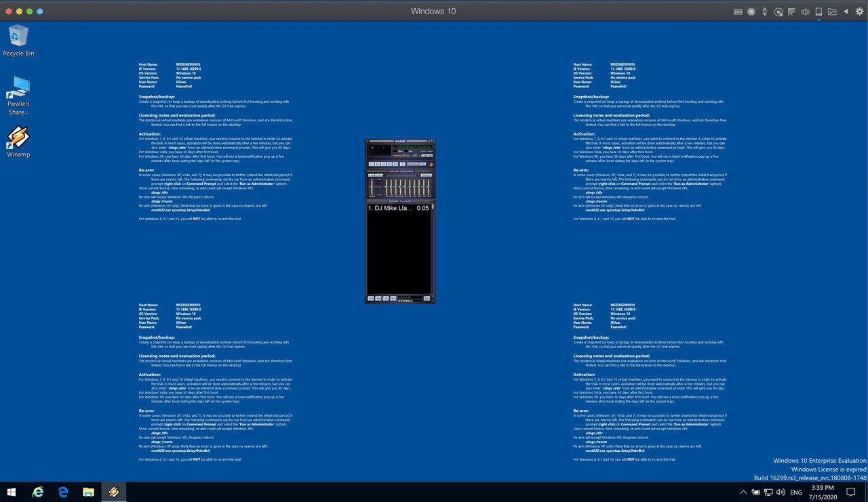Toggle equalizer AUTO button
868x502 pixels.
click(x=379, y=175)
